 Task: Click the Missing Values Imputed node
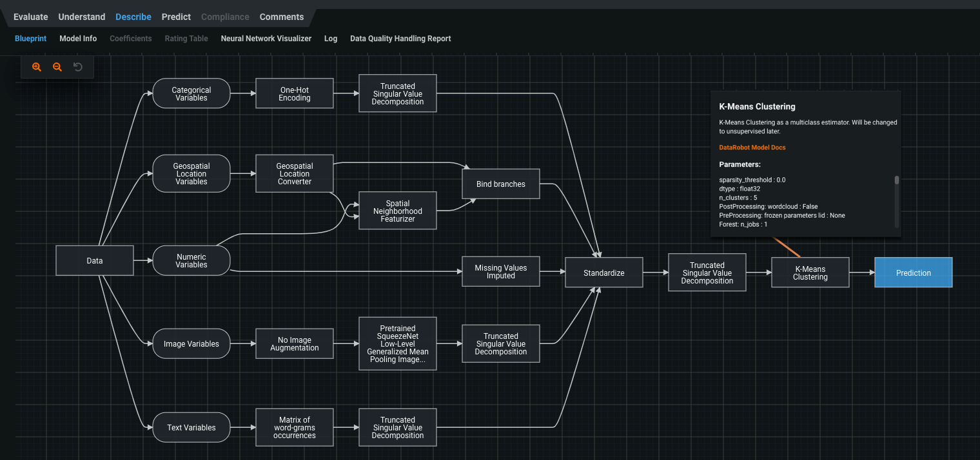point(501,272)
